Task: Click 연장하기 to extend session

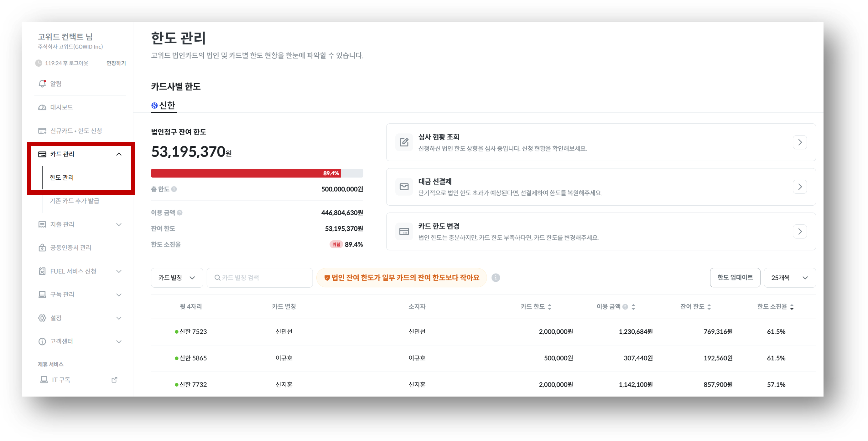Action: 116,63
